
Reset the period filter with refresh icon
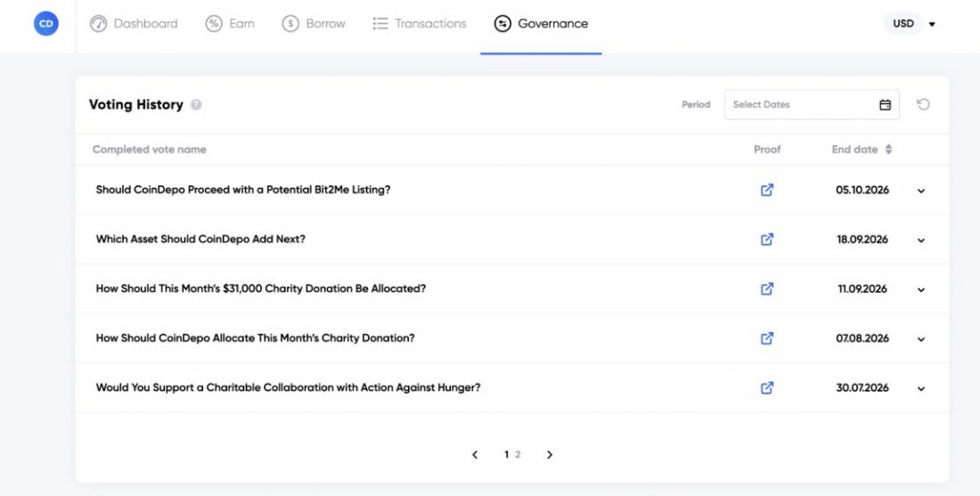pyautogui.click(x=923, y=104)
